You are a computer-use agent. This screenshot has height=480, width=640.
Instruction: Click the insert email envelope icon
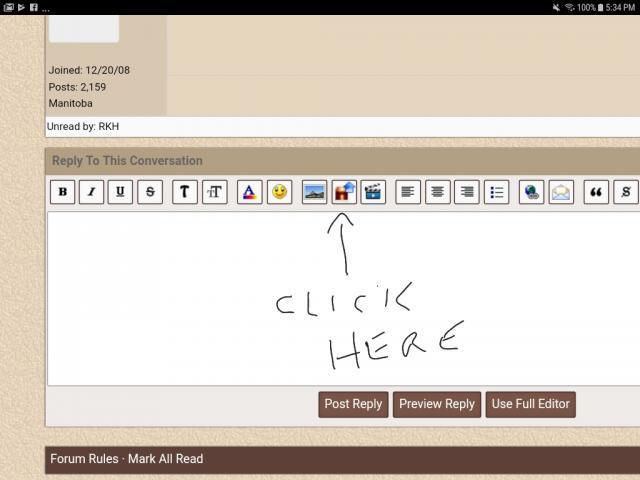561,192
